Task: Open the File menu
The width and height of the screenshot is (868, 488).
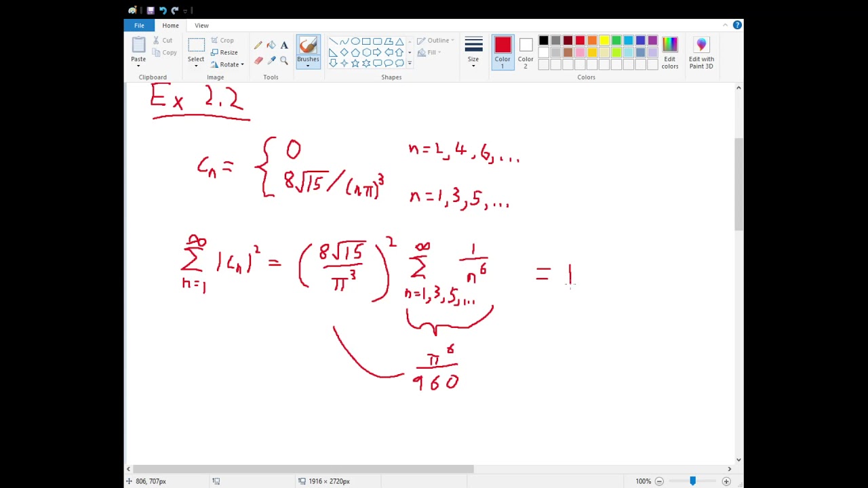Action: (139, 25)
